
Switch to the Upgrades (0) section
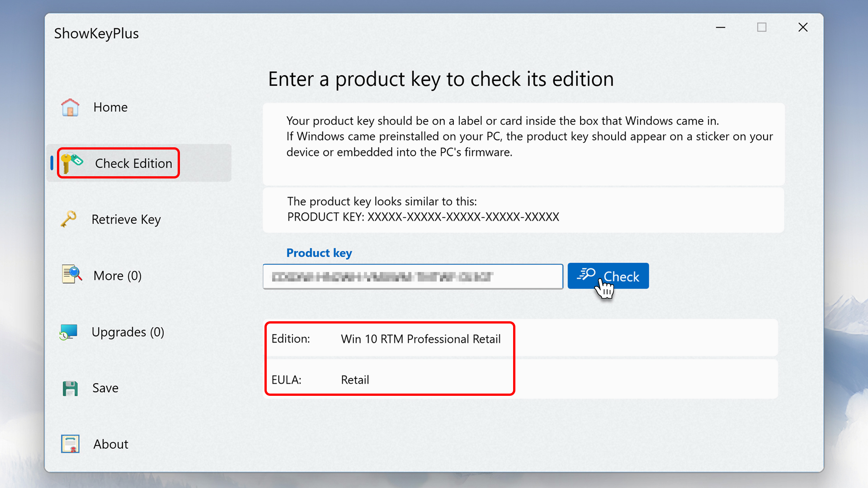(128, 332)
